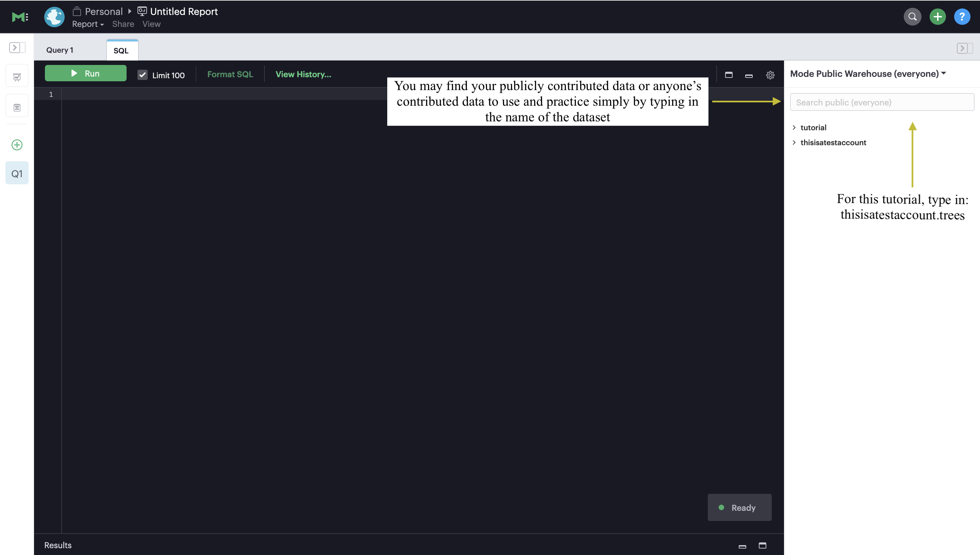Add a new query with plus icon
The image size is (980, 555).
point(17,145)
